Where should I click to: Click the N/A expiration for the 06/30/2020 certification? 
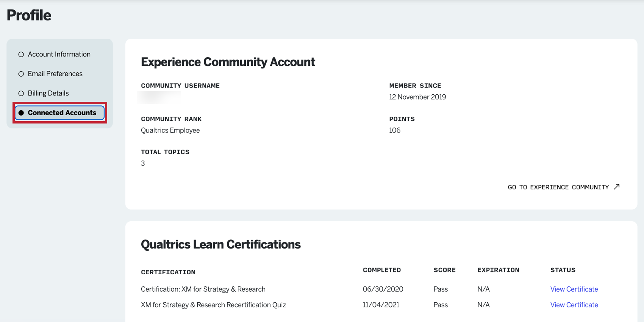483,289
